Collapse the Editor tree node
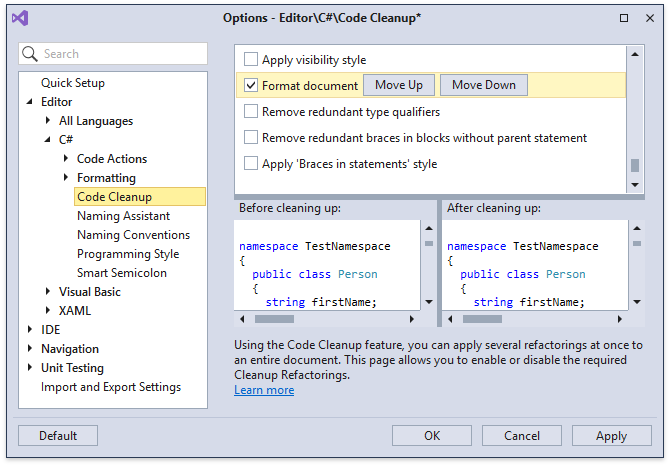The height and width of the screenshot is (466, 670). [30, 102]
